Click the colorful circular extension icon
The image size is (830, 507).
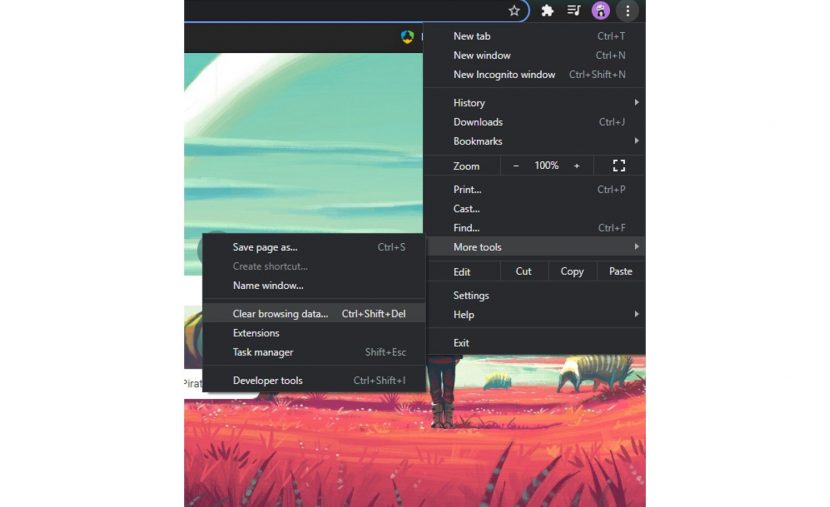407,37
